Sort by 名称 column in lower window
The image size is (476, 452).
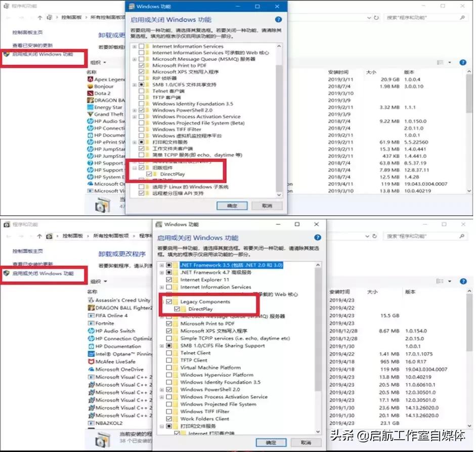point(92,292)
